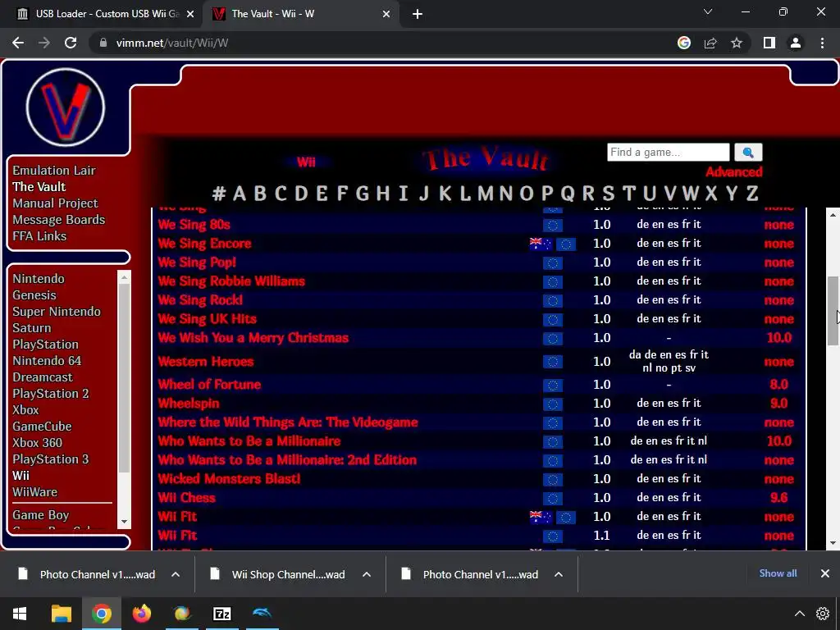The width and height of the screenshot is (840, 630).
Task: Click the share page icon in the address bar
Action: 710,43
